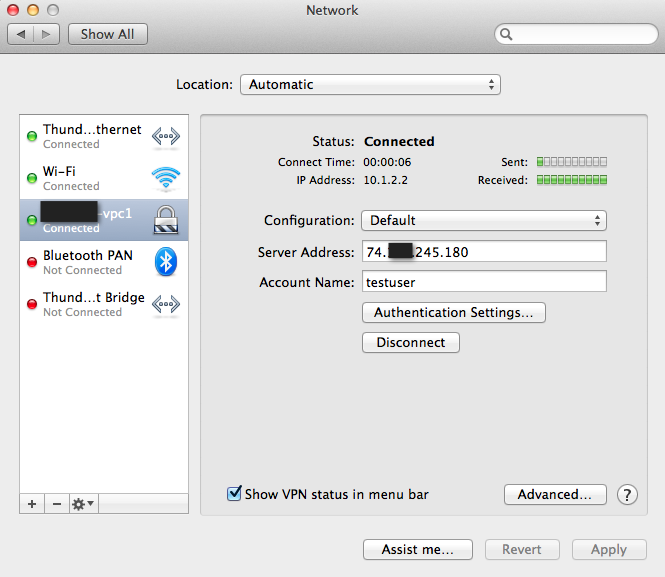Select Bluetooth PAN in the services list

90,262
